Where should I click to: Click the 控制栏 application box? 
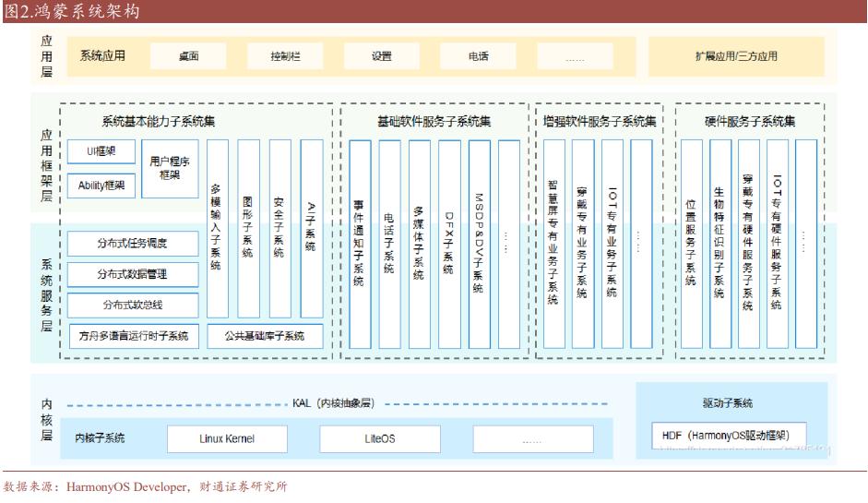click(285, 56)
